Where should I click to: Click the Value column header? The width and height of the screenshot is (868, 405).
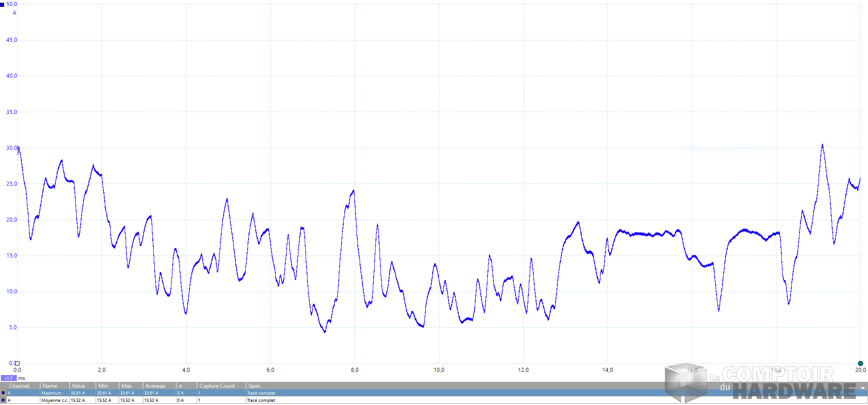(x=78, y=386)
